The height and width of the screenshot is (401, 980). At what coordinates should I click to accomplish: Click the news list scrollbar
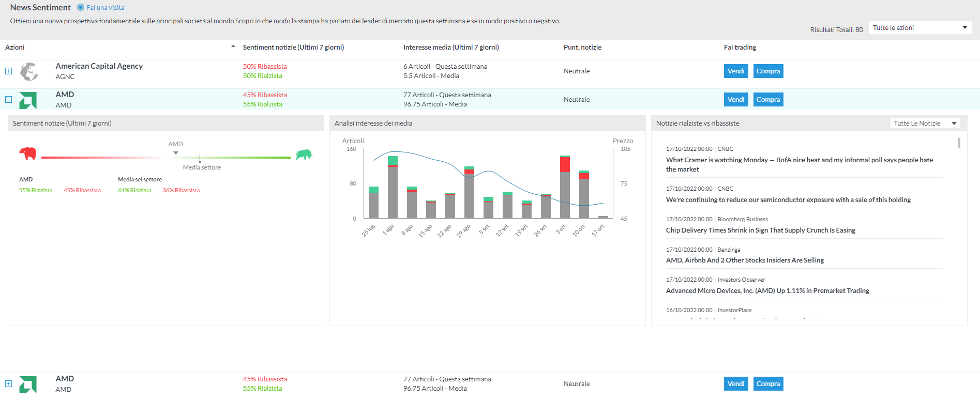click(959, 143)
